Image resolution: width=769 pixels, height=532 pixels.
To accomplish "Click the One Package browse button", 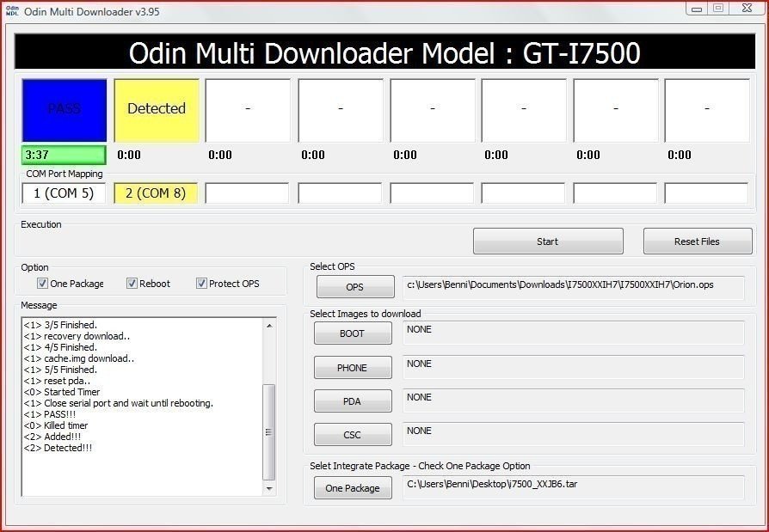I will (353, 488).
